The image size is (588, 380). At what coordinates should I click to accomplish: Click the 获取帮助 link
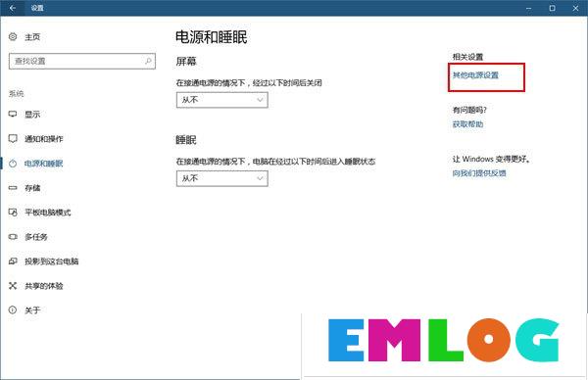point(467,124)
